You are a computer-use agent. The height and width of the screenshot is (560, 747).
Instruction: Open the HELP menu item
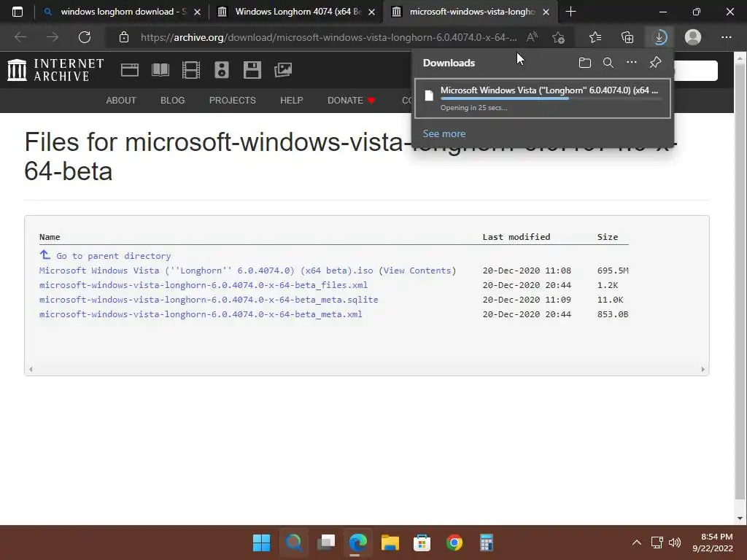coord(292,101)
